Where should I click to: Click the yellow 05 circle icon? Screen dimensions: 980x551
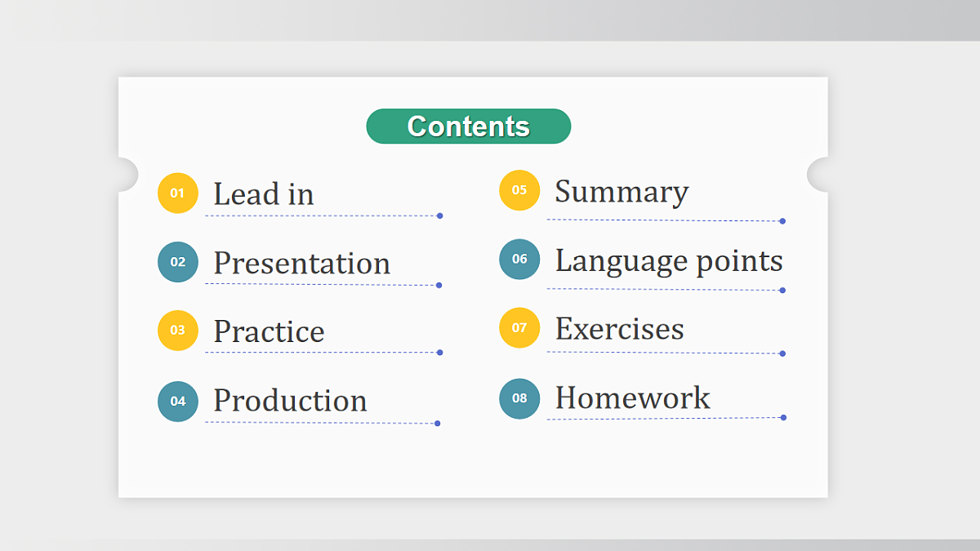[x=519, y=190]
